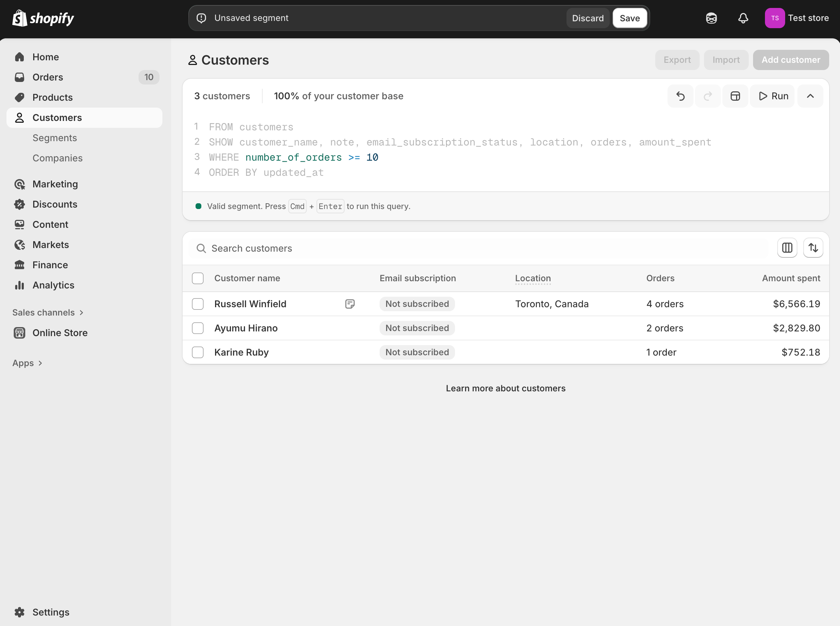The height and width of the screenshot is (626, 840).
Task: Open Companies under Customers
Action: click(58, 158)
